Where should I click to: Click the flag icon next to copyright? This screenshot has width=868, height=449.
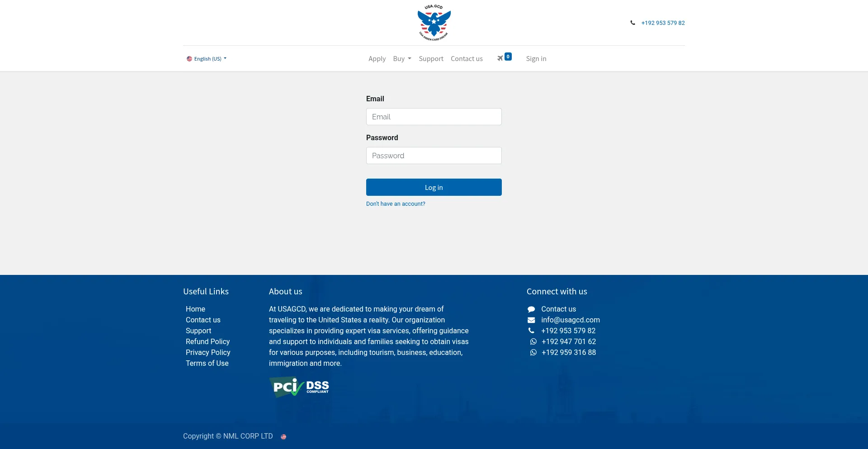(283, 437)
